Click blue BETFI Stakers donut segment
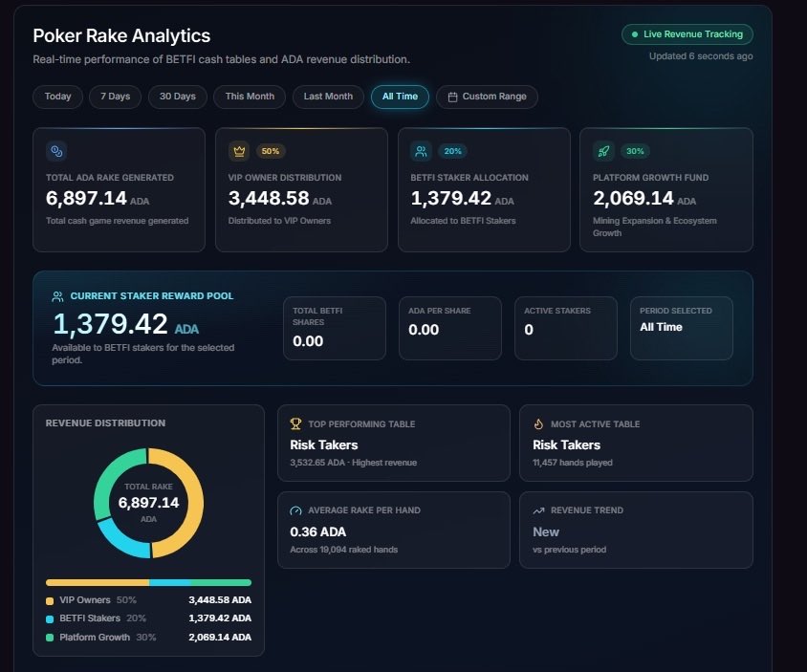 coord(120,543)
